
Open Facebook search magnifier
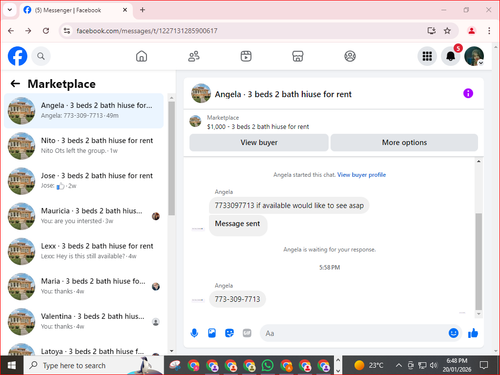tap(41, 56)
